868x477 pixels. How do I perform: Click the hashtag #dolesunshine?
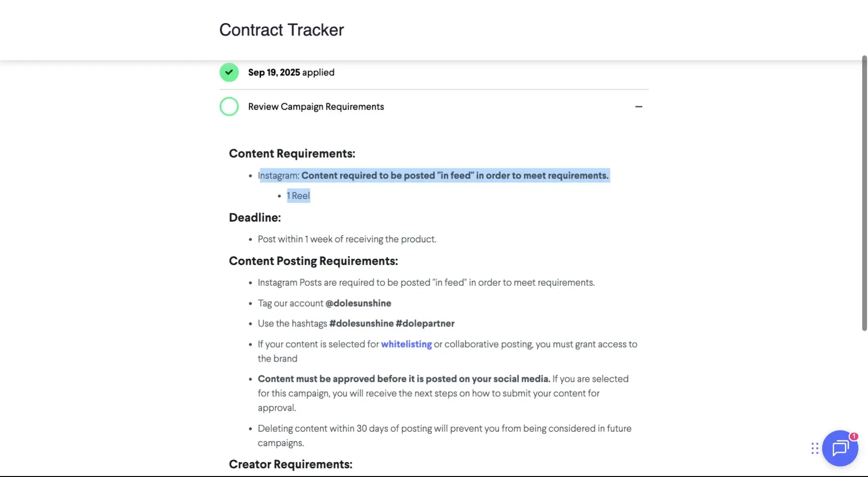click(361, 323)
